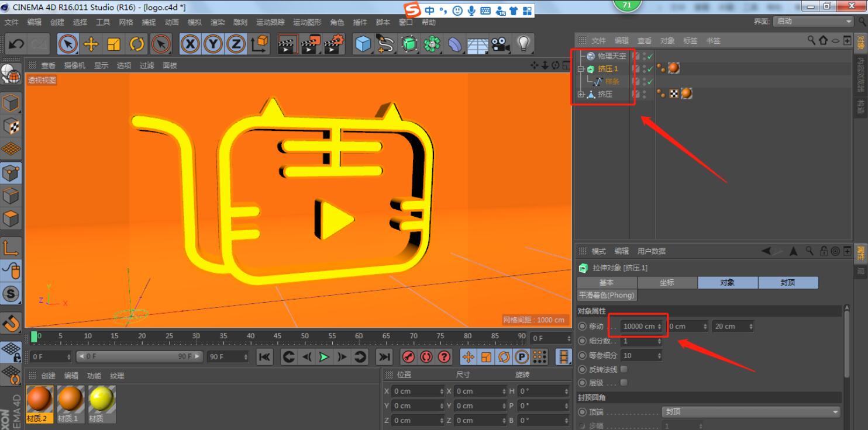Expand the 挤压 tree node
Image resolution: width=868 pixels, height=430 pixels.
pos(581,94)
